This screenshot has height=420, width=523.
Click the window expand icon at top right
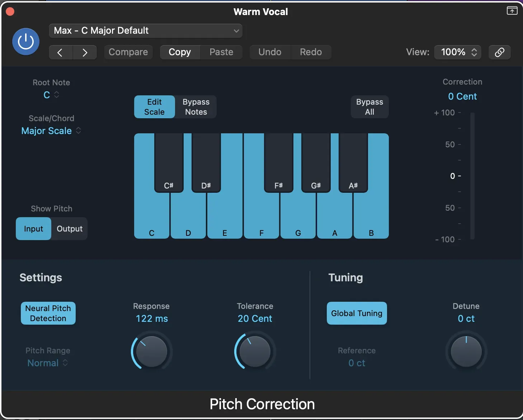(512, 11)
